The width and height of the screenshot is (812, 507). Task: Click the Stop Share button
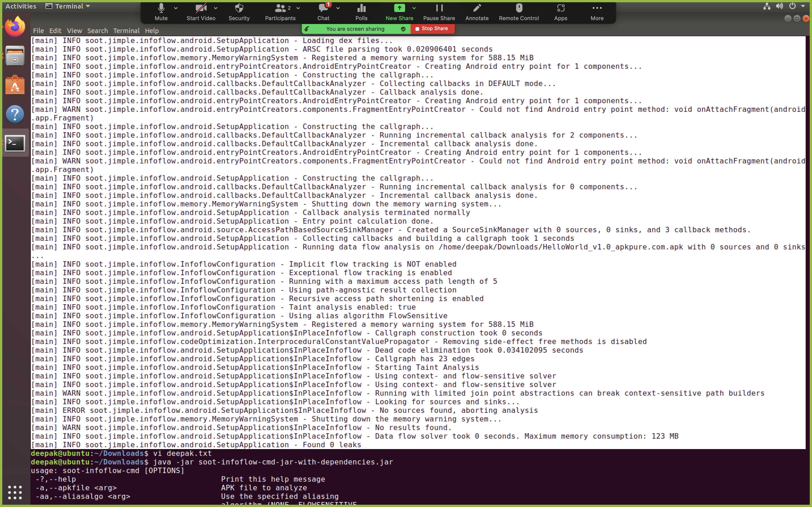click(x=432, y=29)
